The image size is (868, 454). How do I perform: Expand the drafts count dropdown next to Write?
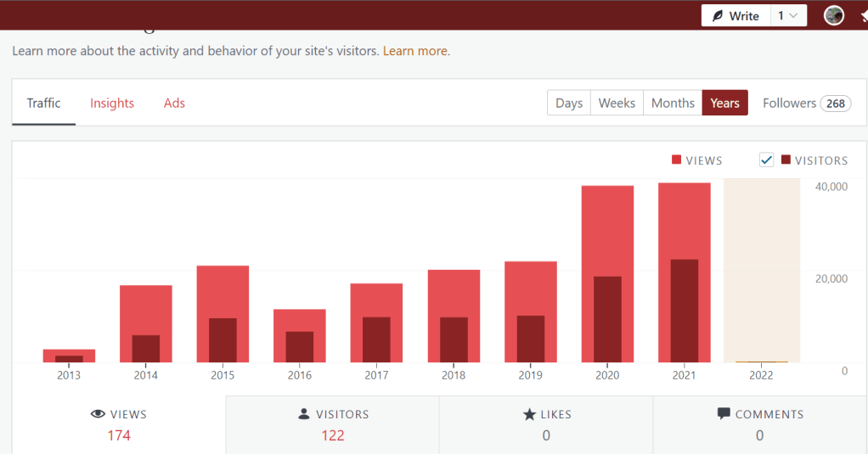(x=788, y=16)
